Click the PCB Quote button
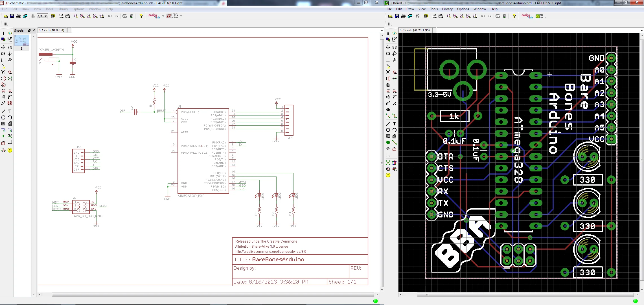Screen dimensions: 644x305 pos(540,16)
